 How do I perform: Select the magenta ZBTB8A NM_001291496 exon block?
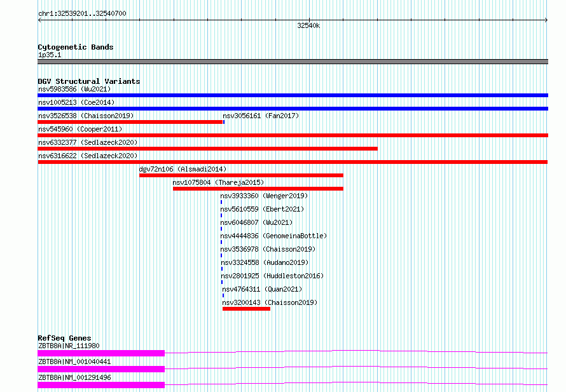(101, 385)
